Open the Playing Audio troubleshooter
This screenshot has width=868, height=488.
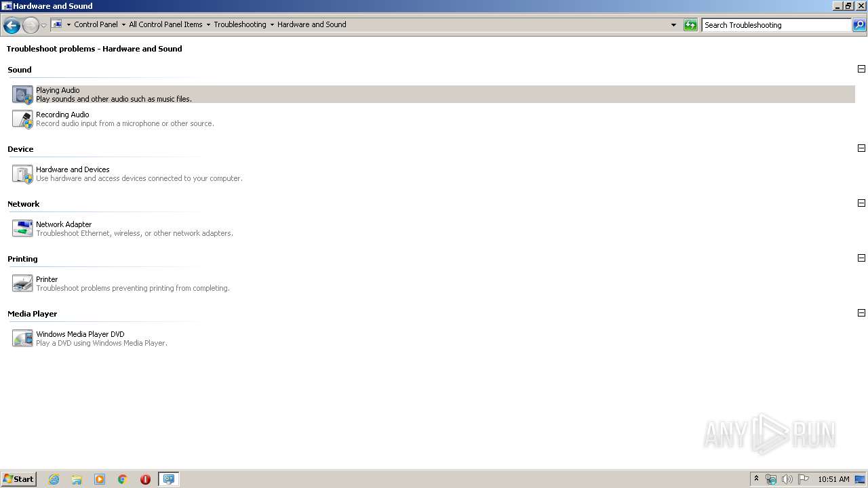[58, 90]
